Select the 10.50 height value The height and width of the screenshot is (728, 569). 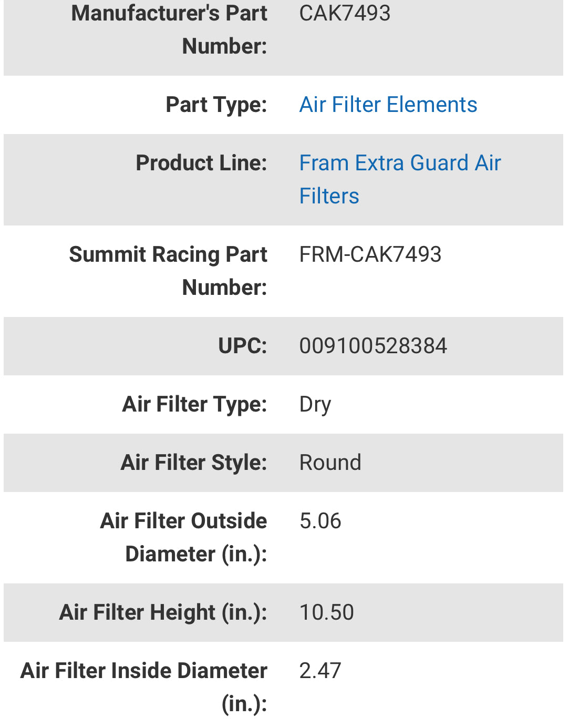click(x=326, y=612)
